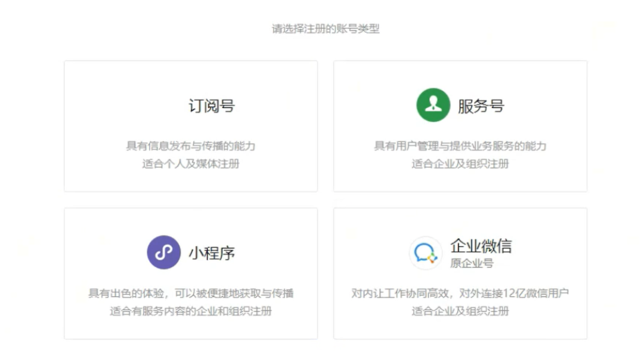
Task: Click the 原企业号 subtitle text
Action: [x=472, y=263]
